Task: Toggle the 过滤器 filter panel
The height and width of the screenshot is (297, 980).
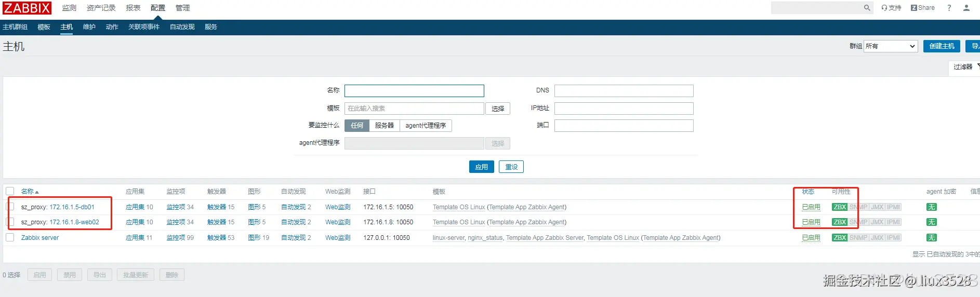Action: 965,67
